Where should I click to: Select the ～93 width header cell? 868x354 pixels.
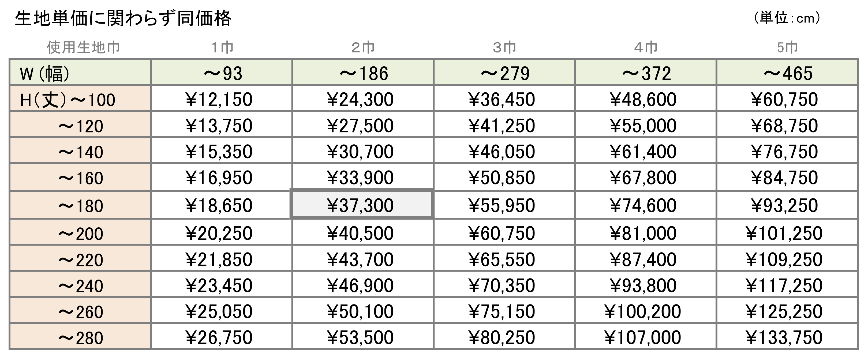(x=221, y=72)
